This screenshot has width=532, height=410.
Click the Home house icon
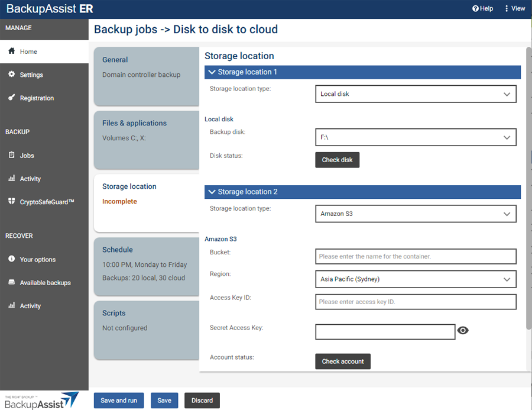12,51
